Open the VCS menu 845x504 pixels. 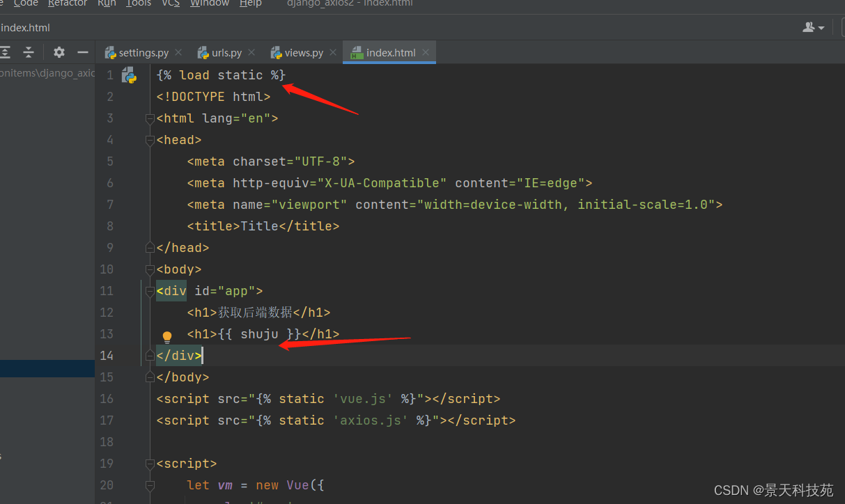(x=171, y=3)
